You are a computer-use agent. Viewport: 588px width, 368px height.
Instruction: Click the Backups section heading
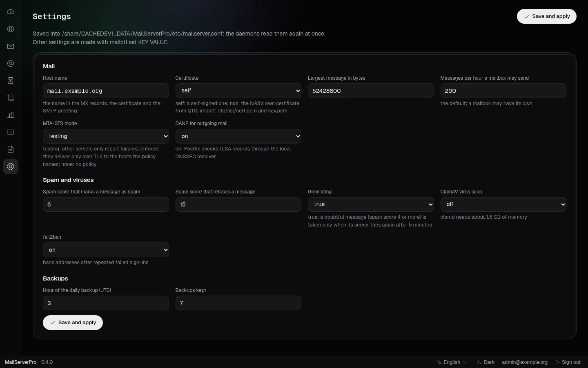tap(56, 278)
